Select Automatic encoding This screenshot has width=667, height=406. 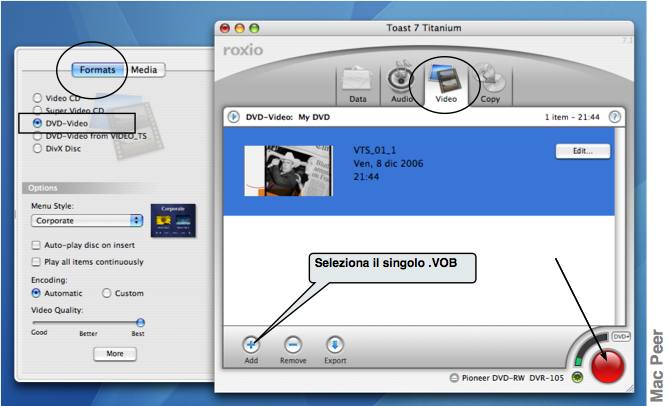click(36, 293)
